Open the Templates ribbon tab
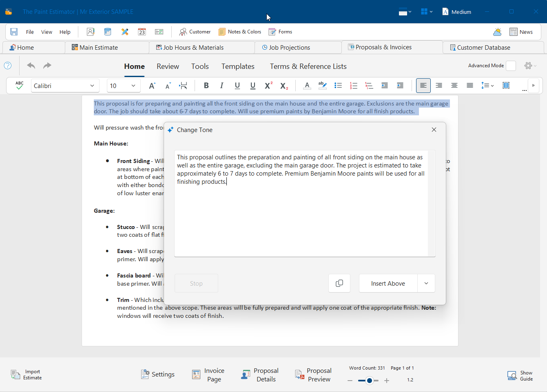This screenshot has width=547, height=392. tap(238, 66)
